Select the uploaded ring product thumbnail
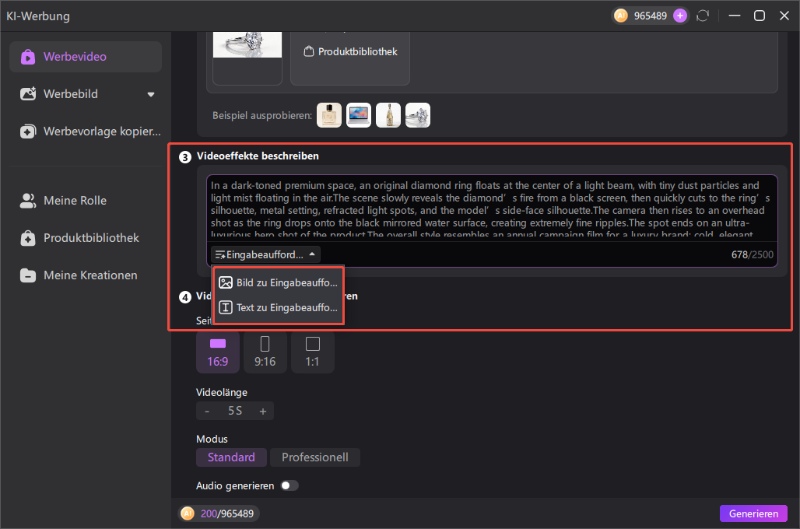The height and width of the screenshot is (529, 800). click(247, 45)
